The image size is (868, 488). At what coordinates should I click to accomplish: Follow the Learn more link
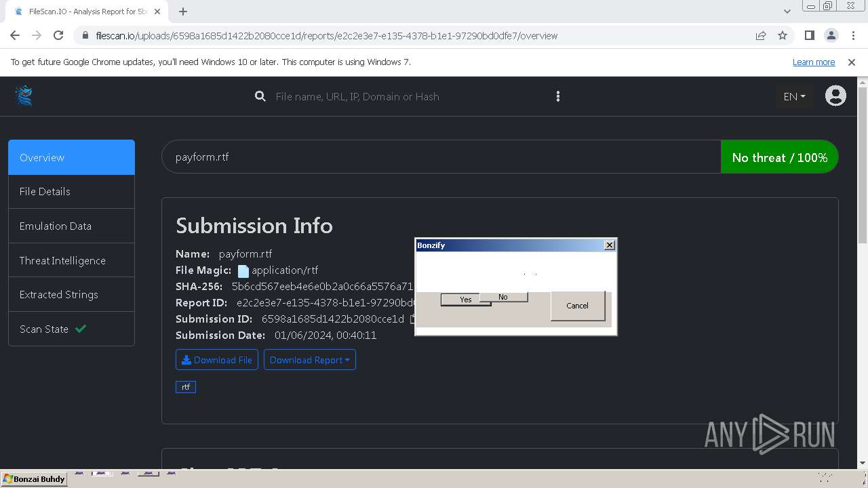814,62
